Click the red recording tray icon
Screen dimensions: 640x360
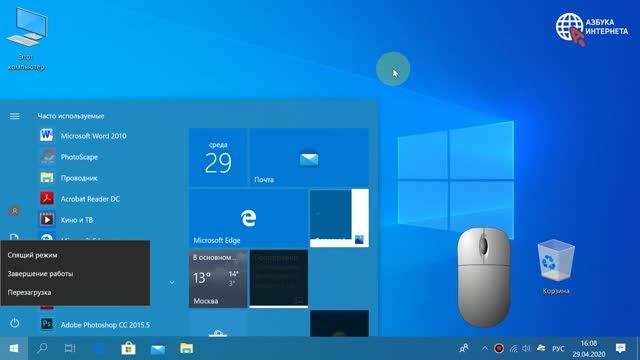pyautogui.click(x=499, y=349)
